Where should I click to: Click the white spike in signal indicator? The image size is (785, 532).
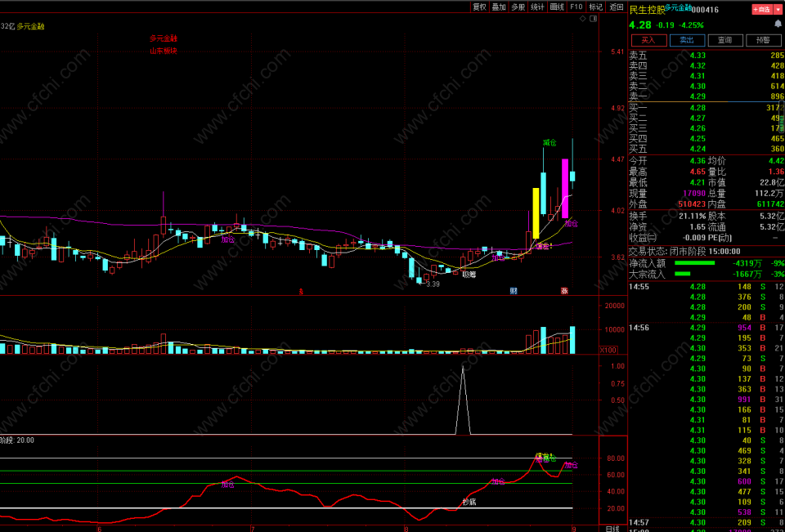(x=463, y=400)
